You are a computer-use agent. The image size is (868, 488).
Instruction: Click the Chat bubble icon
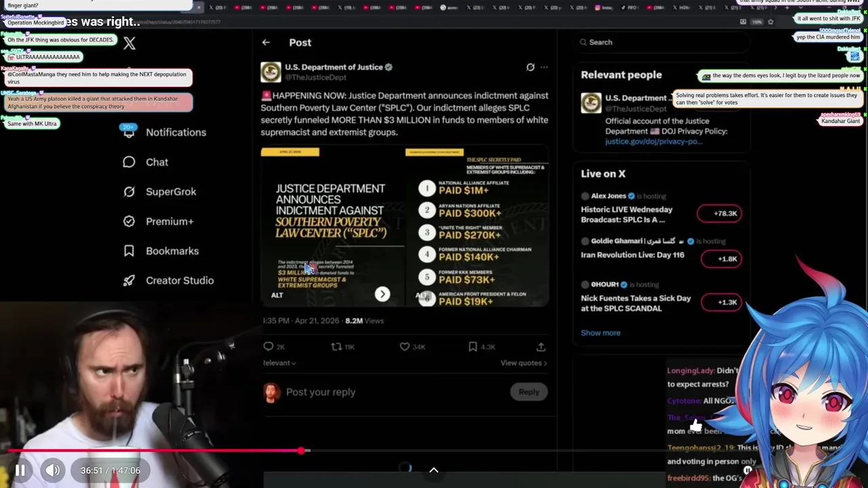coord(129,162)
